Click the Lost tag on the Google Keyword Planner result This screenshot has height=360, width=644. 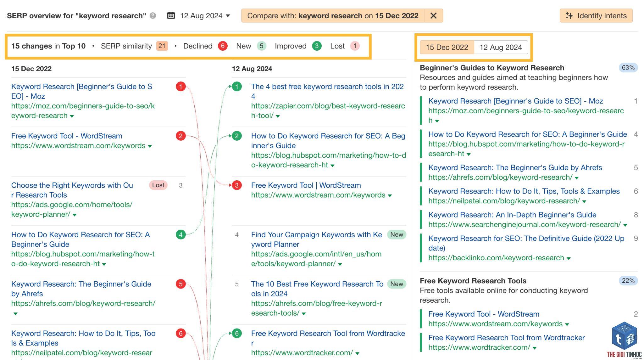(x=158, y=185)
